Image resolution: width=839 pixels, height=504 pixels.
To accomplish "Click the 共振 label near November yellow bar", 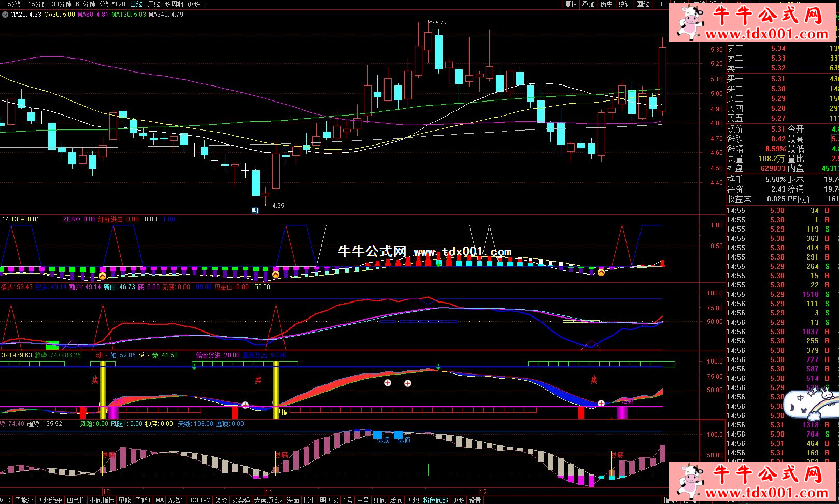I will coord(282,412).
